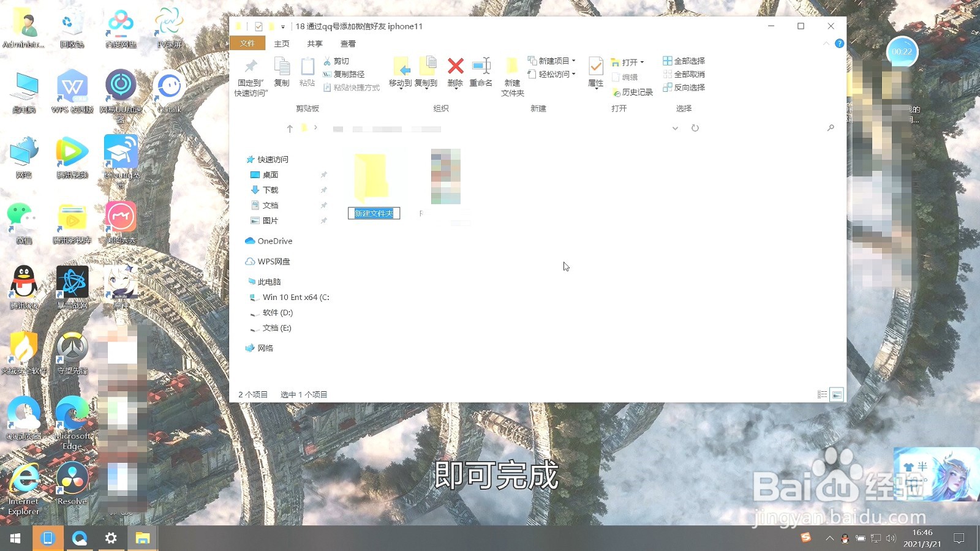Select Downloads (下载) in navigation pane
Image resolution: width=980 pixels, height=551 pixels.
(265, 190)
